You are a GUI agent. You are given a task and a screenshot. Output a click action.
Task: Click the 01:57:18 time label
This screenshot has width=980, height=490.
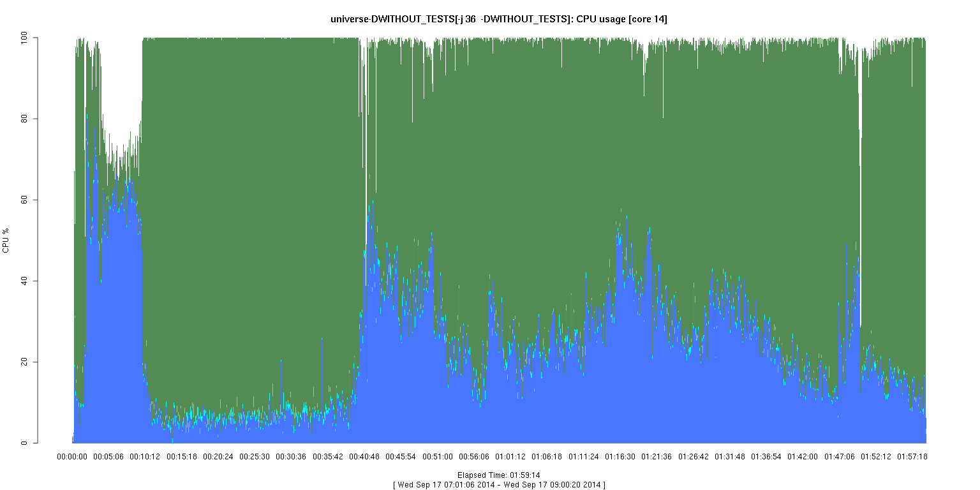(912, 457)
